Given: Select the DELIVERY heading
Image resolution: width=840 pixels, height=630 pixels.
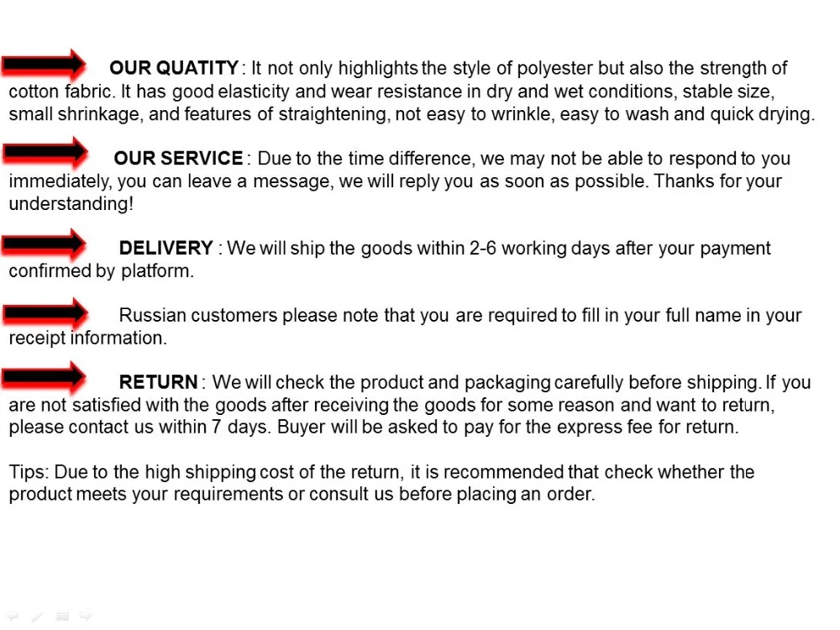Looking at the screenshot, I should click(166, 248).
